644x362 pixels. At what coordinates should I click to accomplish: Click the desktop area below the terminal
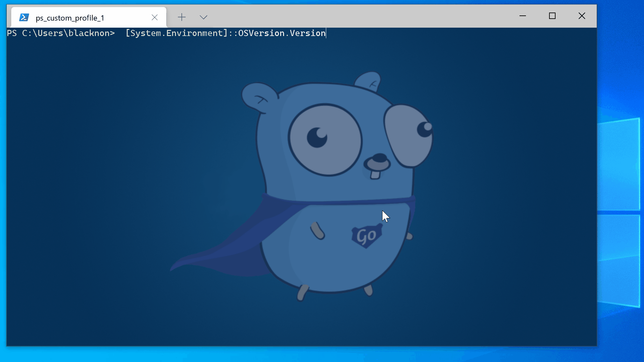pos(290,354)
